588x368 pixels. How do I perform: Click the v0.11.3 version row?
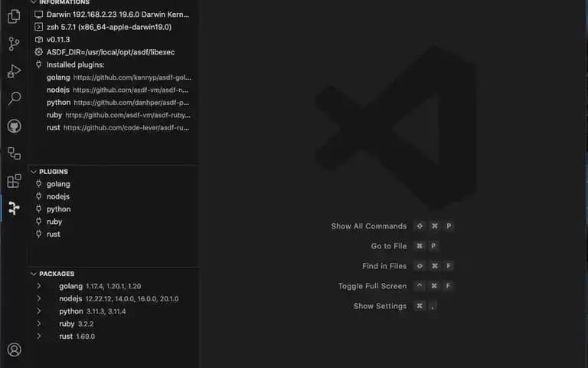pos(113,39)
